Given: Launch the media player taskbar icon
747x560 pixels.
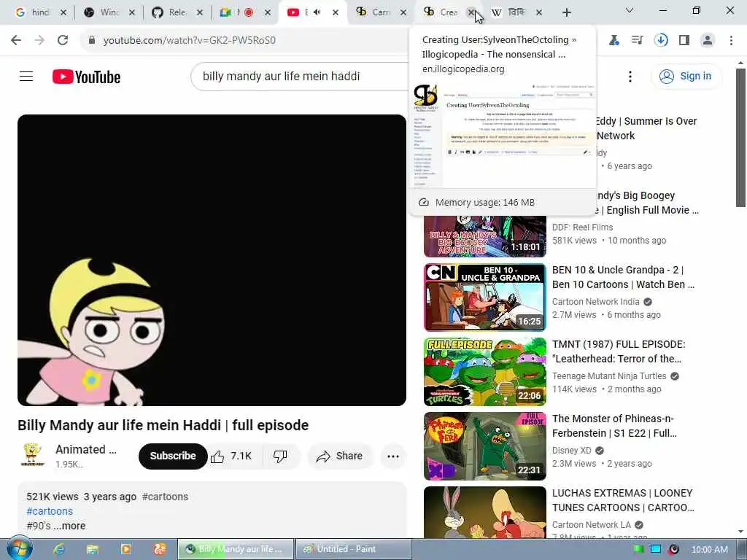Looking at the screenshot, I should click(125, 549).
